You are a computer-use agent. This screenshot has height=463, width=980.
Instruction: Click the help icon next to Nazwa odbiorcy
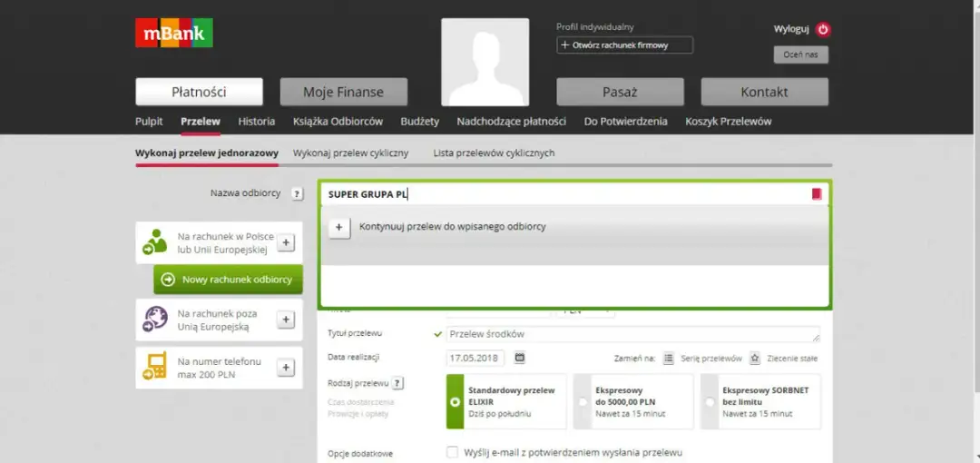[297, 194]
